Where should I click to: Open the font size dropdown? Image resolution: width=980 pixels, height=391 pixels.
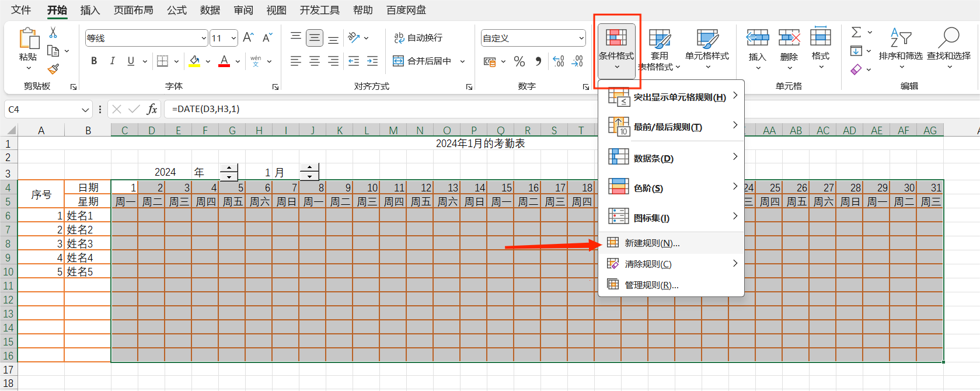233,38
